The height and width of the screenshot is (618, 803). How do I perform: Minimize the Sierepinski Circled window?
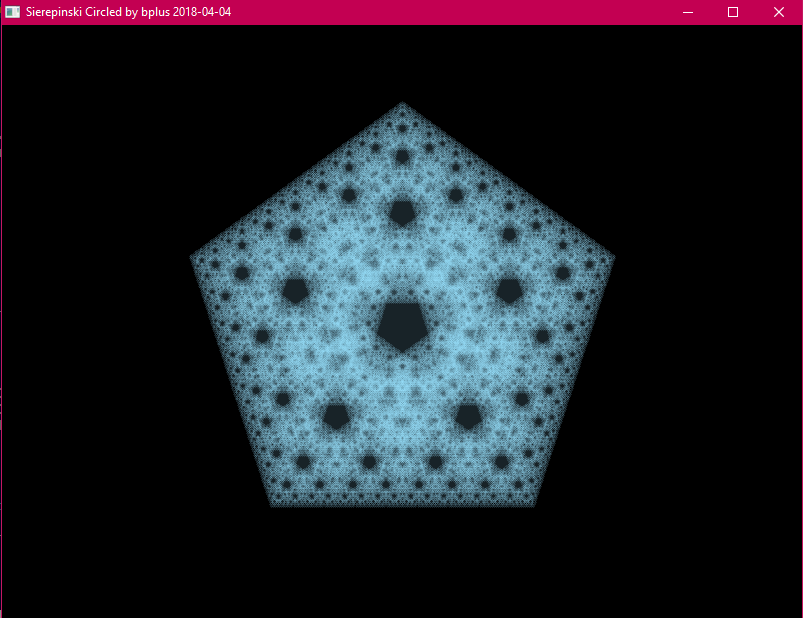pyautogui.click(x=688, y=12)
